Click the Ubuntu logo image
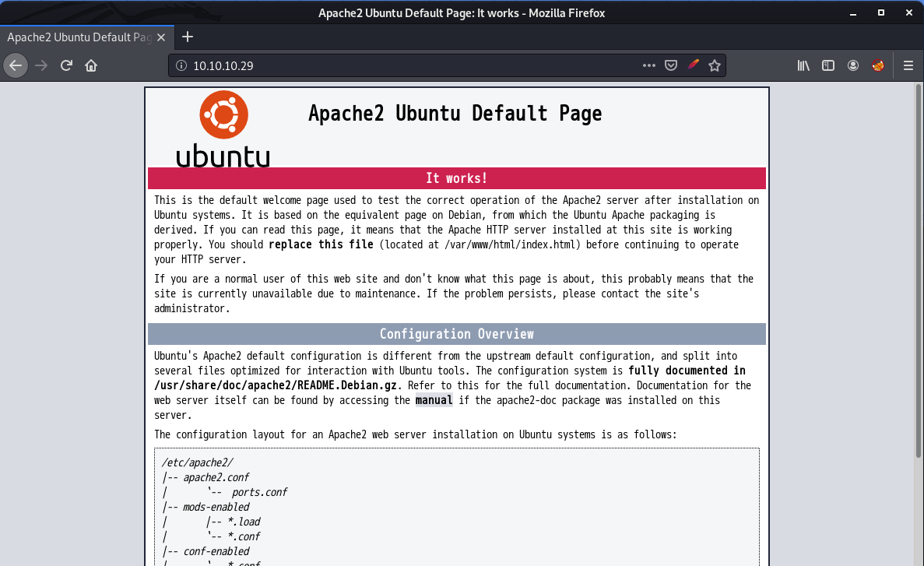Image resolution: width=924 pixels, height=566 pixels. pos(223,128)
